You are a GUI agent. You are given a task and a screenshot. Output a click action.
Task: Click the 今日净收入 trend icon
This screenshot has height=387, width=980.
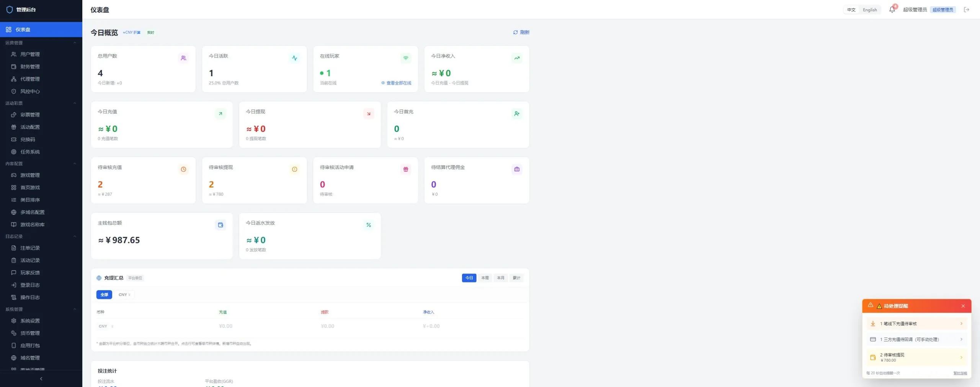click(x=517, y=58)
